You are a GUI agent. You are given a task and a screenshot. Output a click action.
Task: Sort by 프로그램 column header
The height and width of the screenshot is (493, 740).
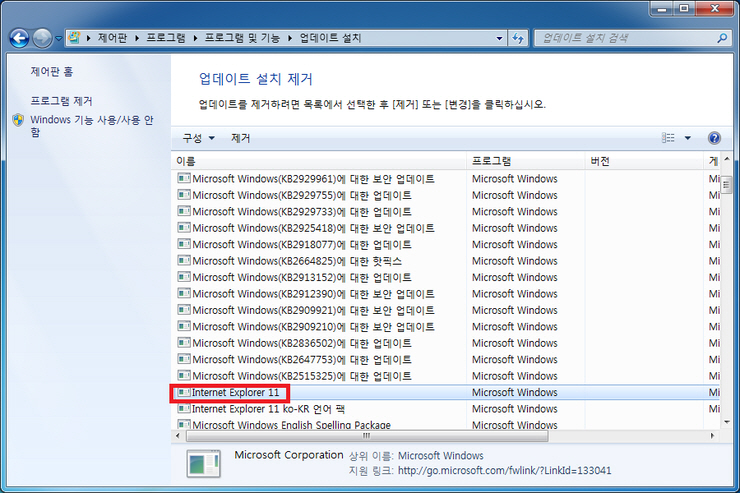point(525,161)
